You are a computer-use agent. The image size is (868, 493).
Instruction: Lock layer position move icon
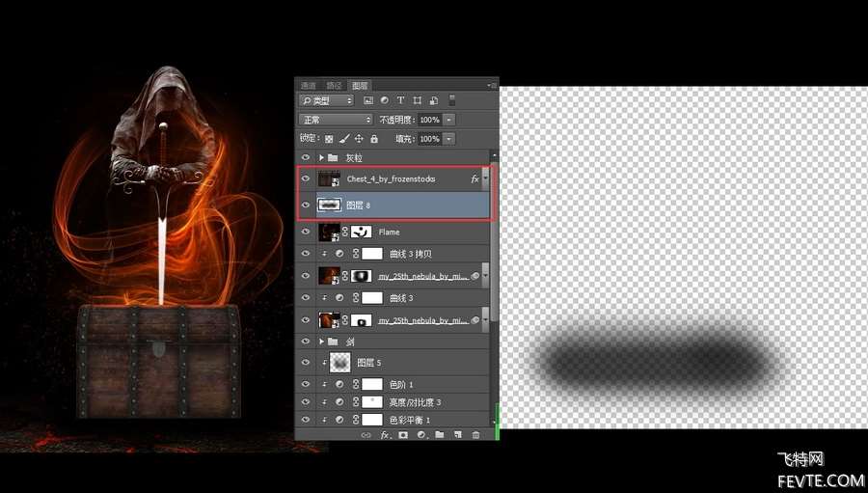coord(359,139)
